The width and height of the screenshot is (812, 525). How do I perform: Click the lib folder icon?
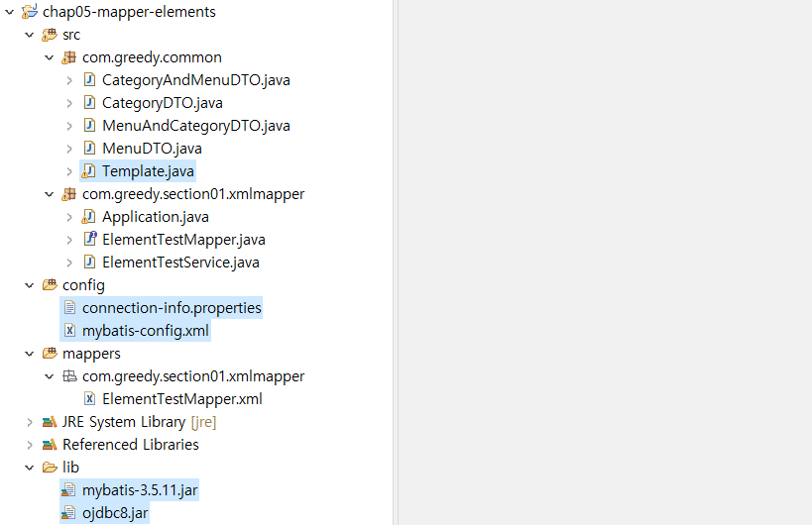tap(50, 468)
